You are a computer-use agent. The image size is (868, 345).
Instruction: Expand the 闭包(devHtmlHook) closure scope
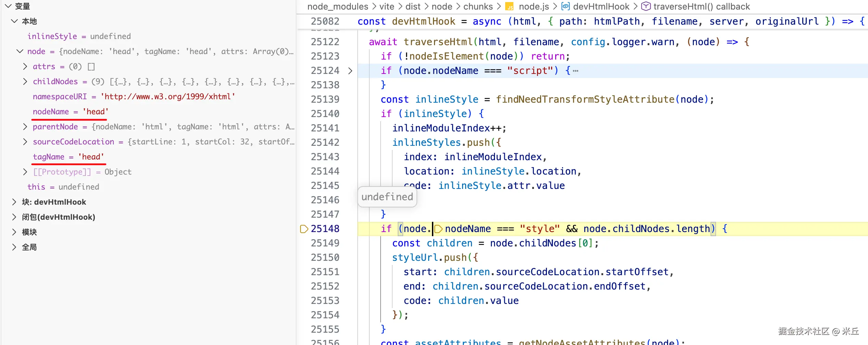[x=14, y=217]
